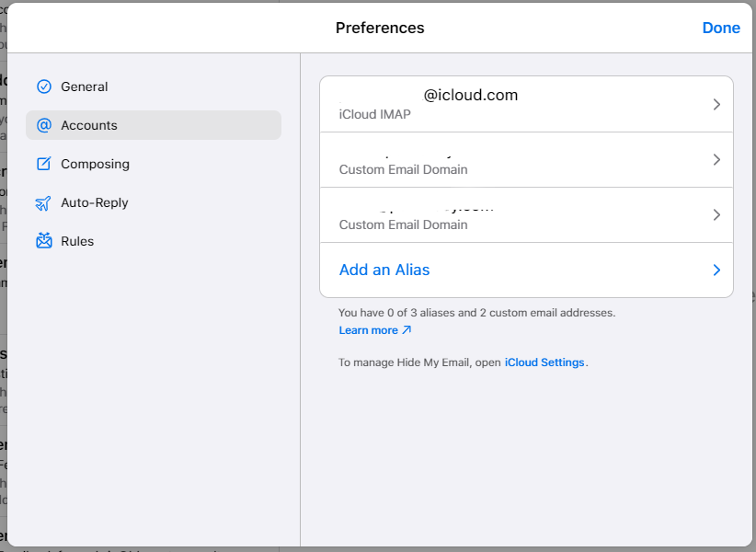Click the chevron on Add an Alias row
The image size is (756, 552).
click(716, 270)
